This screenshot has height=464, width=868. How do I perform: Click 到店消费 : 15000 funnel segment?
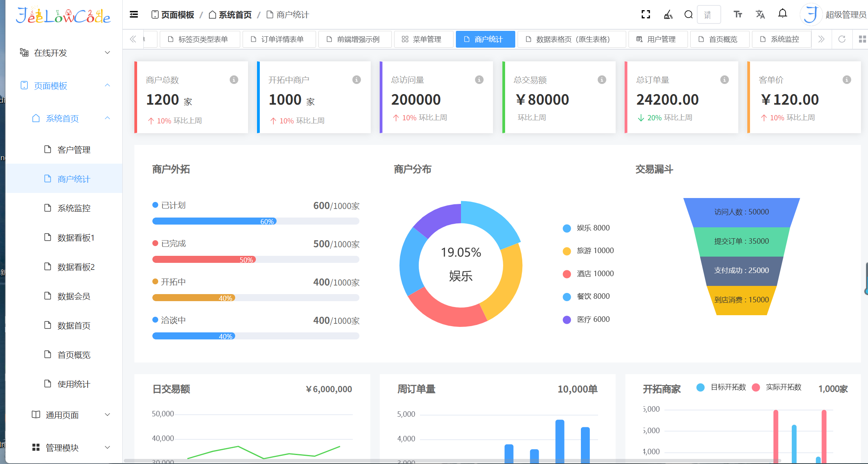(x=741, y=300)
